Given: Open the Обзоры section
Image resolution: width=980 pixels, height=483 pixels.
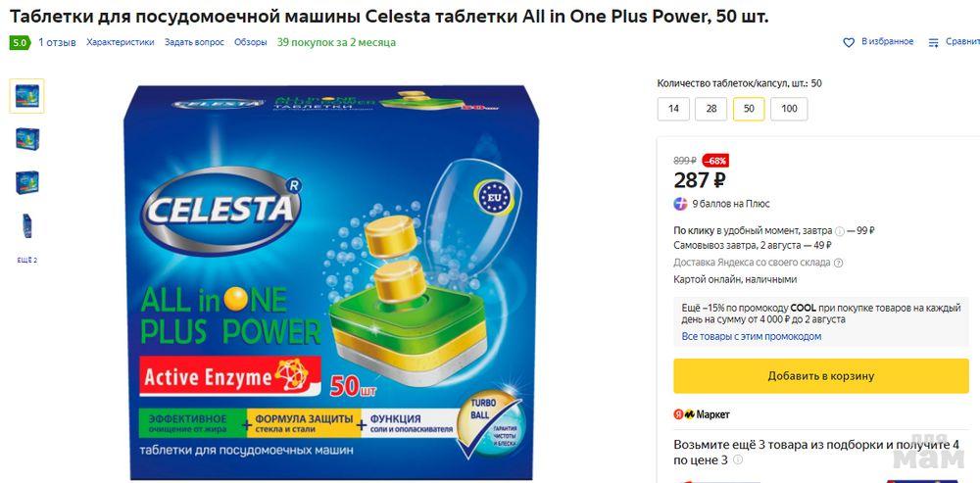Looking at the screenshot, I should point(251,42).
